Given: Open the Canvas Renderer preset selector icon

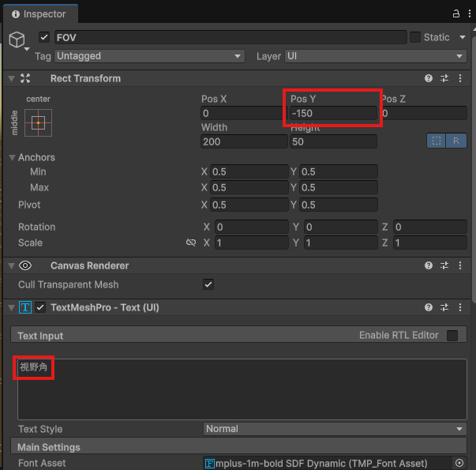Looking at the screenshot, I should (444, 266).
